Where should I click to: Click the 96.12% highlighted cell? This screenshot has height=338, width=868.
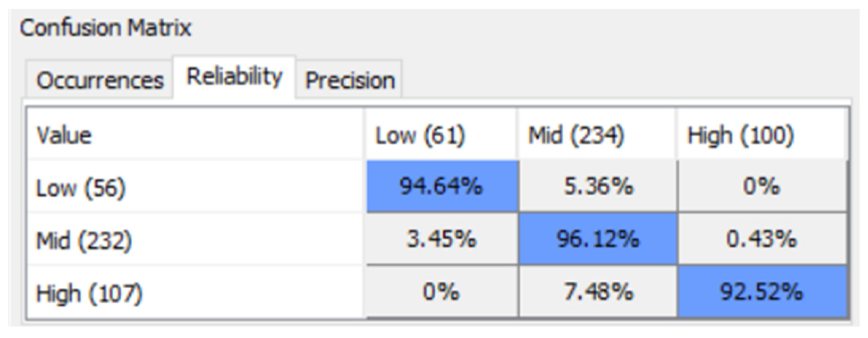coord(598,239)
